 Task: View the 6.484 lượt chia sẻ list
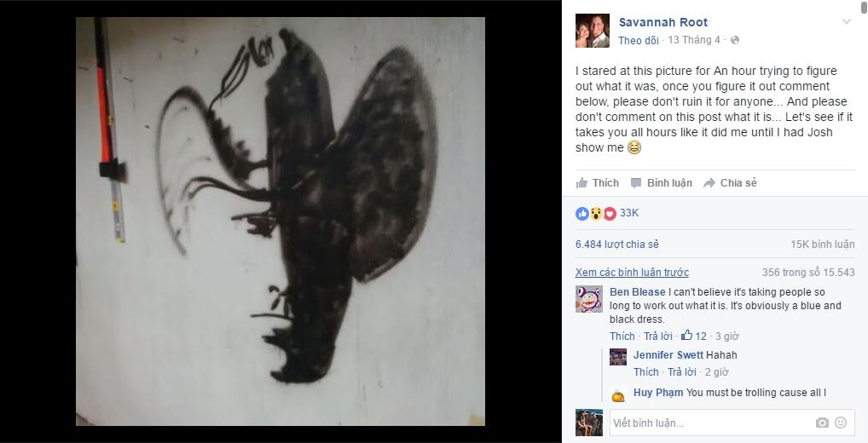click(617, 245)
